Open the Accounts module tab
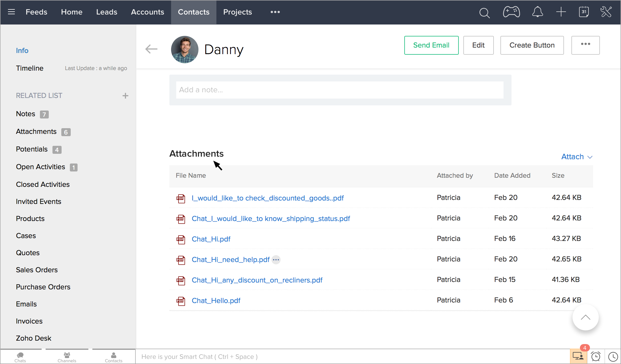This screenshot has width=621, height=364. [x=147, y=12]
